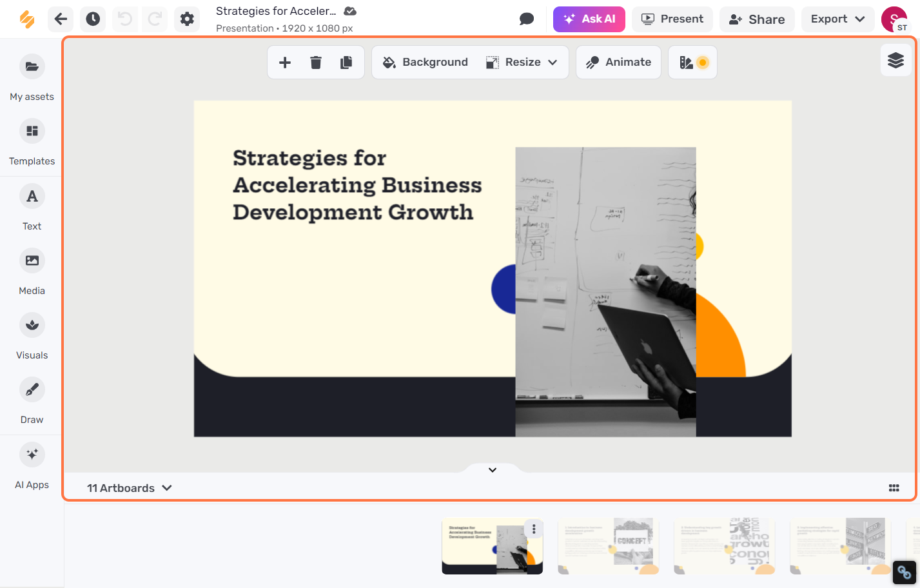Open the layers panel icon
Screen dimensions: 920x588
(896, 61)
